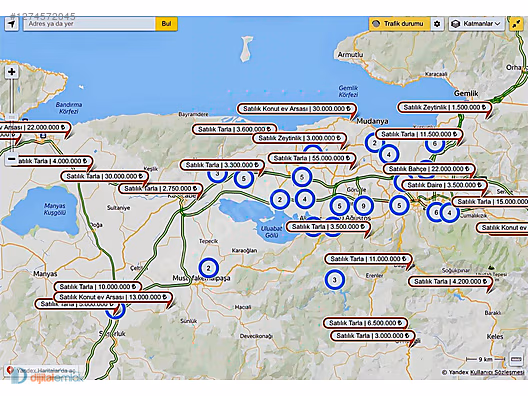This screenshot has width=528, height=396.
Task: Open listing Satılık Zeytinlik 1.500.000
Action: click(x=444, y=107)
